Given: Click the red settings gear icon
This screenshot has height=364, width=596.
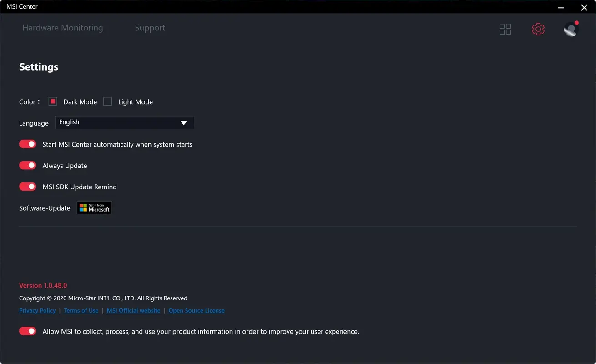Looking at the screenshot, I should (538, 29).
